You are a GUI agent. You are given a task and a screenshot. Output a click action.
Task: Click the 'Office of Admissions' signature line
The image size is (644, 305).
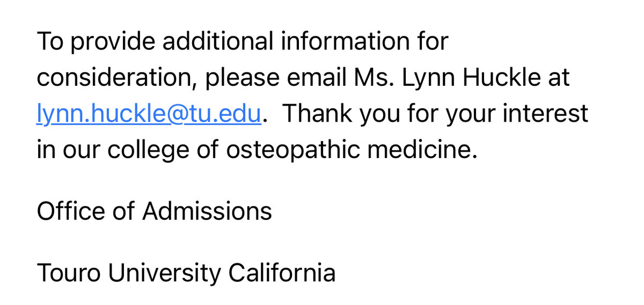(x=154, y=211)
